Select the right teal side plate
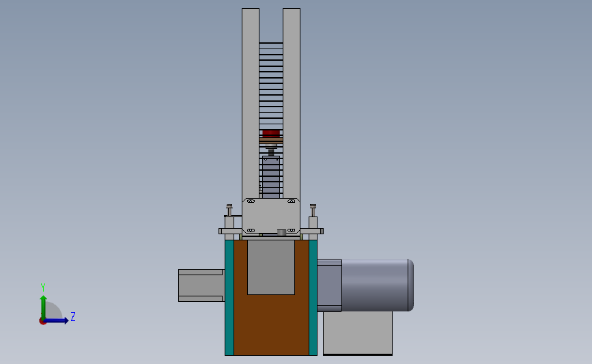Screen dimensions: 592x364 pyautogui.click(x=313, y=298)
